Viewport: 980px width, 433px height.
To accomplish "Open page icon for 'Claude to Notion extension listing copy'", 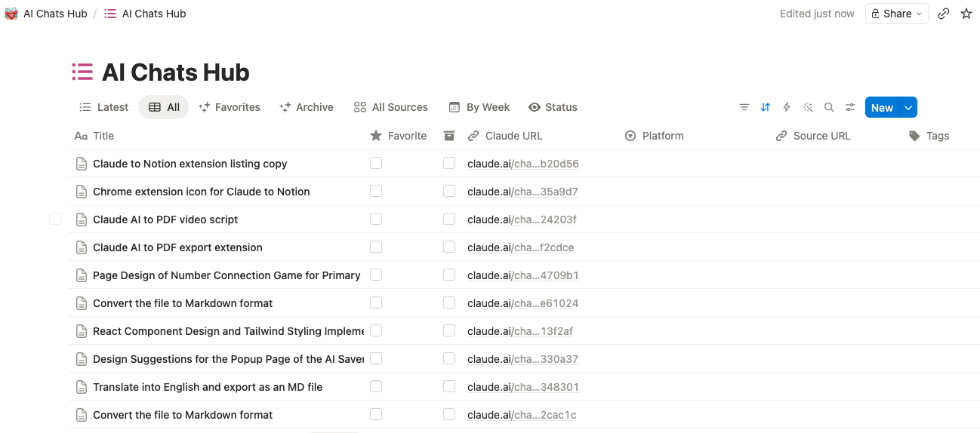I will (82, 164).
